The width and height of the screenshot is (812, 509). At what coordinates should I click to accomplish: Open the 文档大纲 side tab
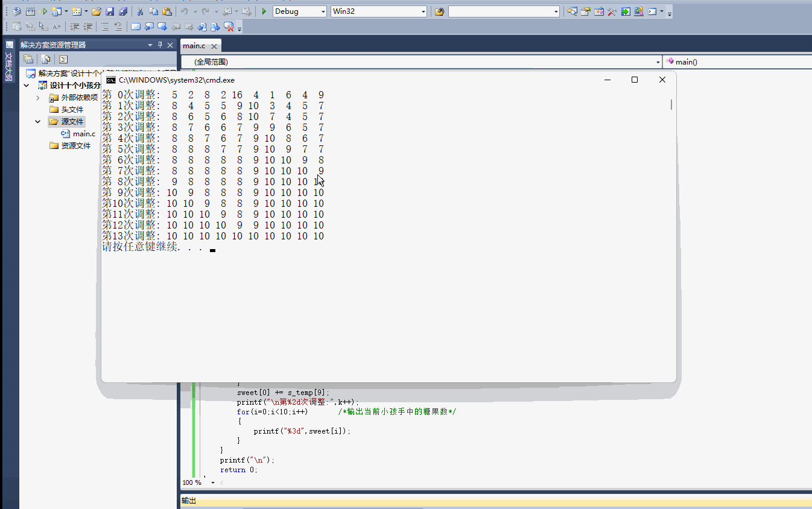(8, 61)
